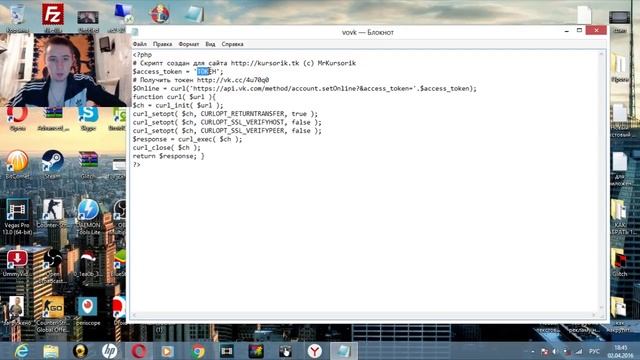Viewport: 640px width, 360px height.
Task: Select the Steam desktop shortcut
Action: pos(53,163)
